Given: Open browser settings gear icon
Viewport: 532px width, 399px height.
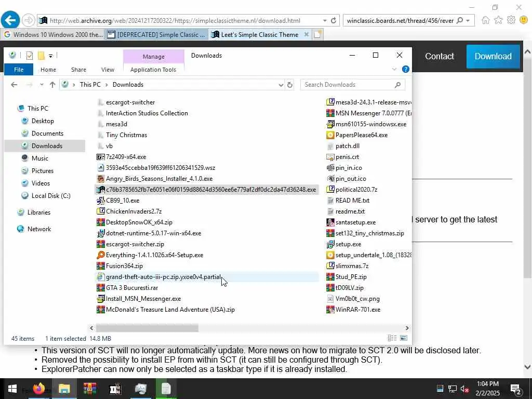Looking at the screenshot, I should point(511,20).
